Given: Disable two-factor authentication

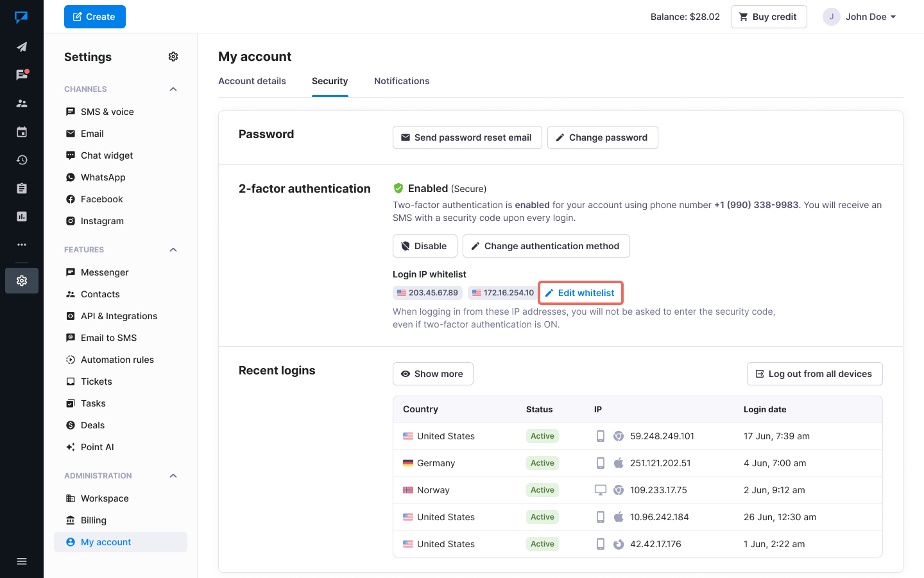Looking at the screenshot, I should tap(425, 246).
